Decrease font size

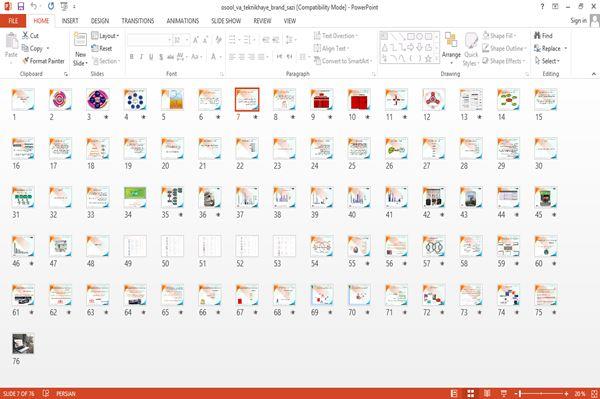[x=205, y=40]
